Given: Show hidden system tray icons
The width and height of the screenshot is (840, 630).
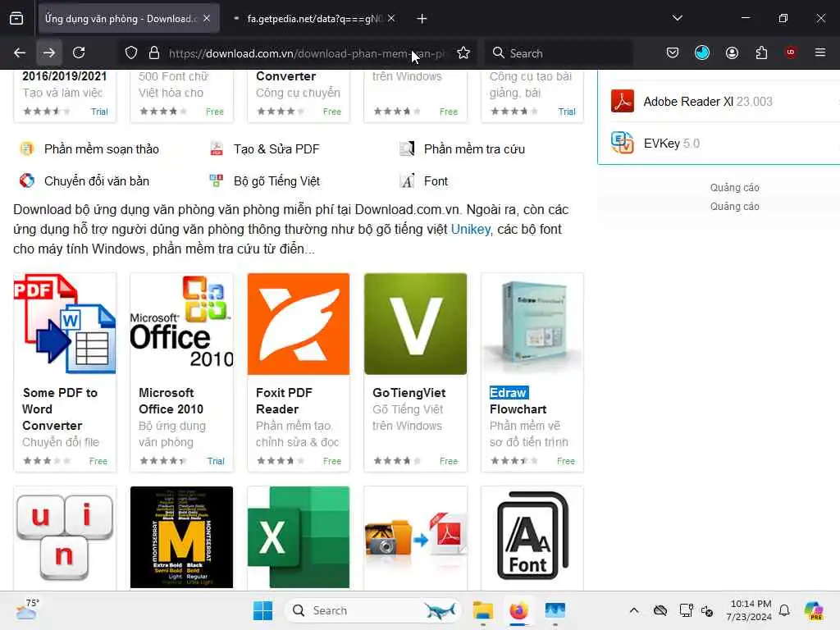Looking at the screenshot, I should pos(634,610).
